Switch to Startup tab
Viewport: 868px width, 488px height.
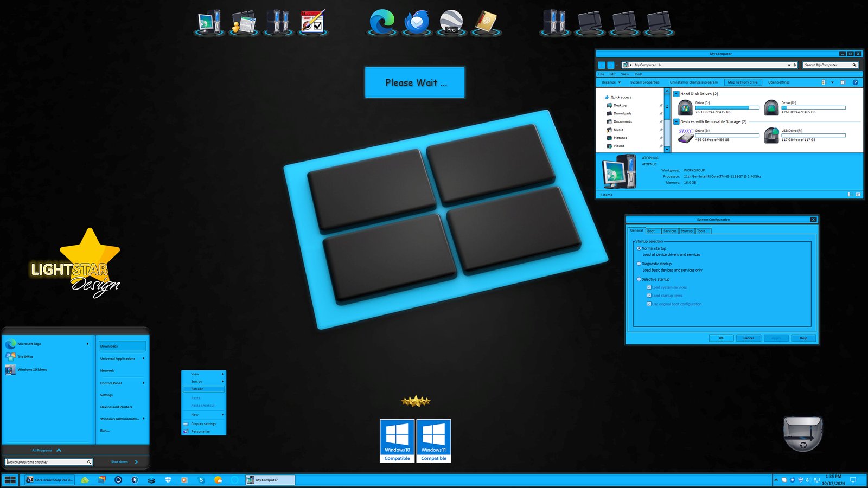687,231
